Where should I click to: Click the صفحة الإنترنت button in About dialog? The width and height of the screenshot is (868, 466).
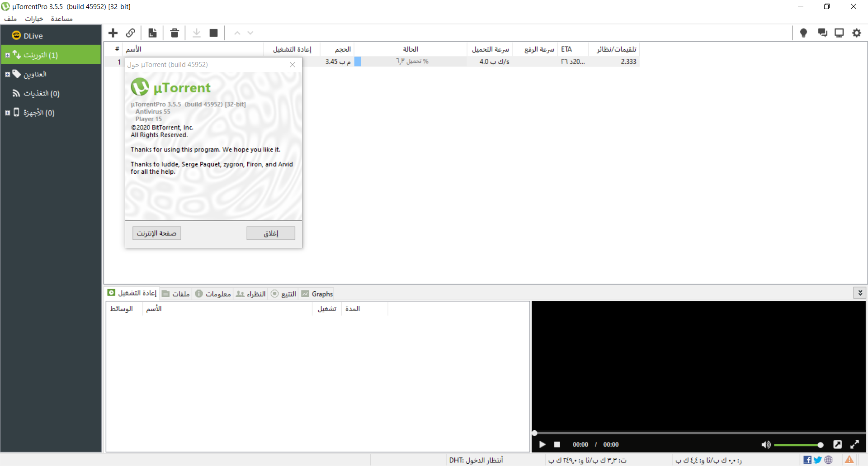pyautogui.click(x=156, y=233)
